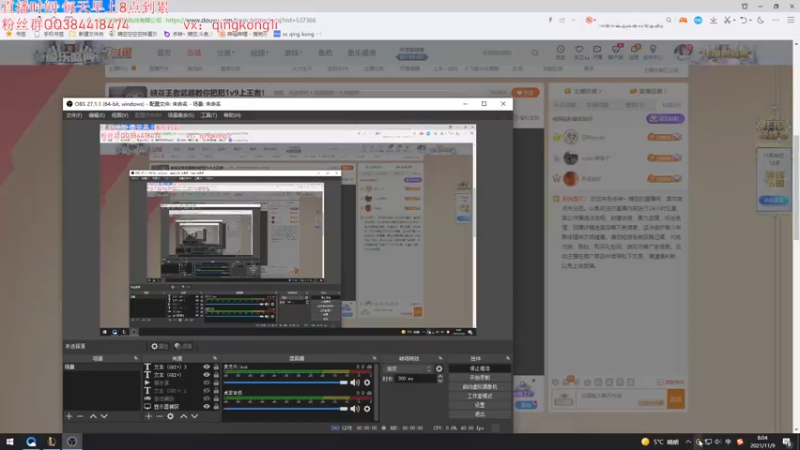The width and height of the screenshot is (800, 450).
Task: Toggle visibility of the second text (GDI+) source
Action: pyautogui.click(x=206, y=374)
